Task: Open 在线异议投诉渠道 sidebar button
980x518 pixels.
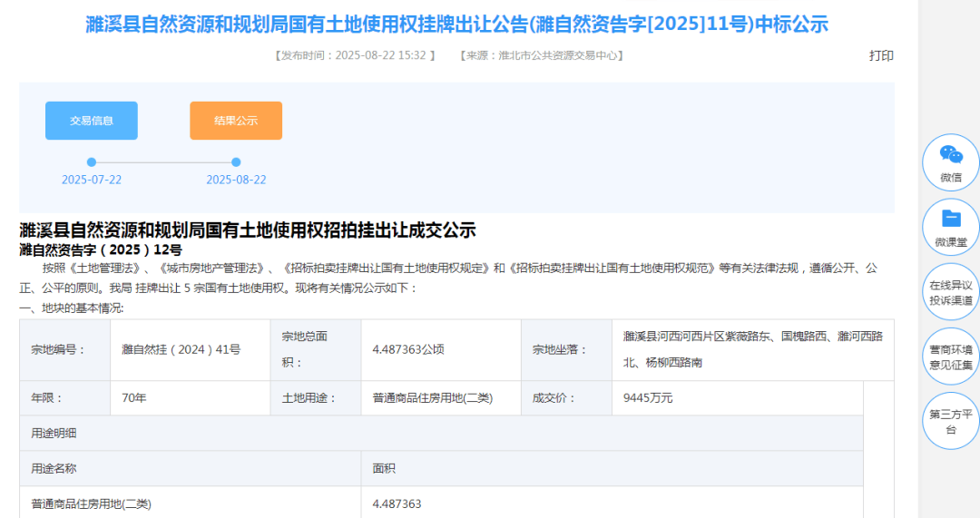Action: tap(951, 292)
